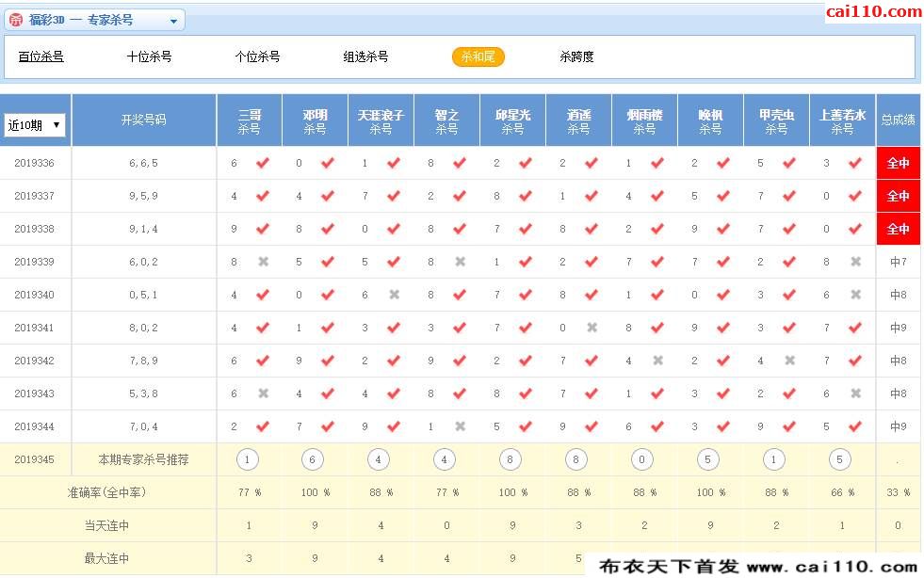The image size is (924, 578).
Task: Click 中7 score for issue 2019339
Action: 899,262
